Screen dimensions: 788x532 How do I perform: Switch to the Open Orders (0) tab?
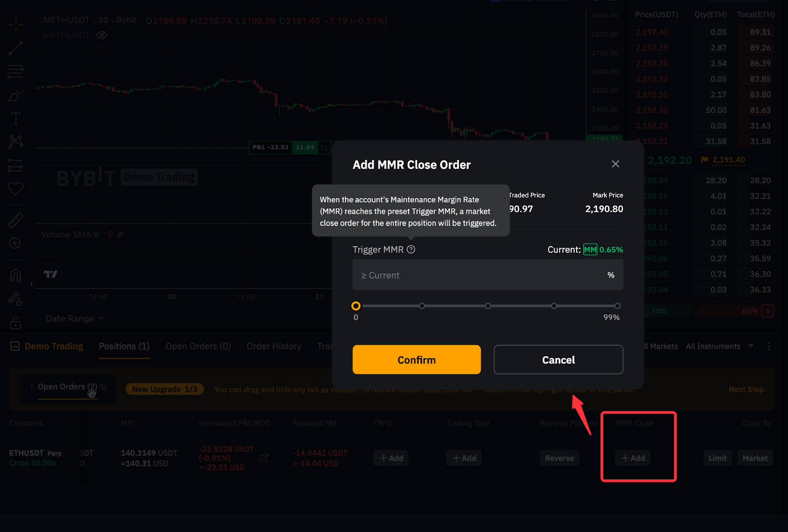point(198,346)
